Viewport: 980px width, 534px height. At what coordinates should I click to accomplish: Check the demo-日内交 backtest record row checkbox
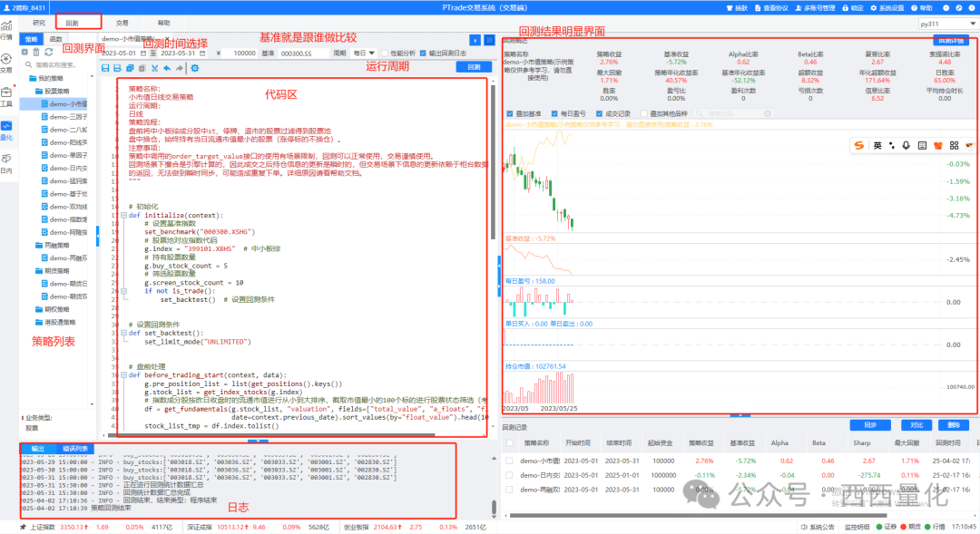coord(509,475)
